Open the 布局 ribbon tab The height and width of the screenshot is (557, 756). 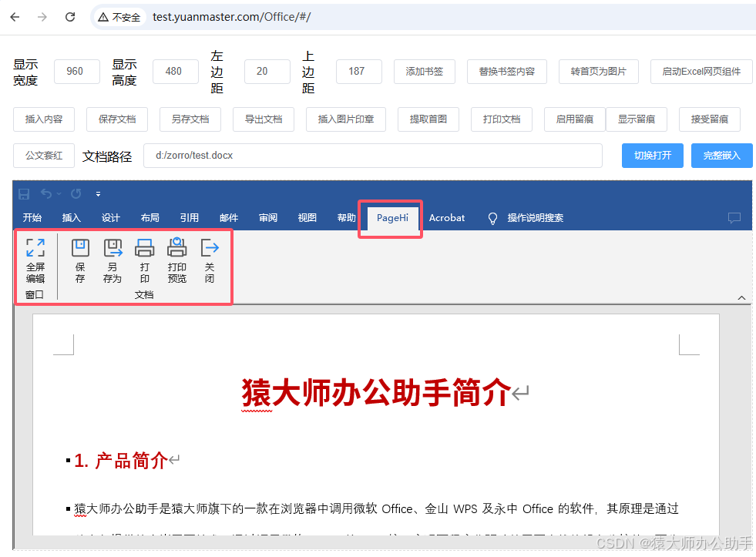(x=150, y=218)
